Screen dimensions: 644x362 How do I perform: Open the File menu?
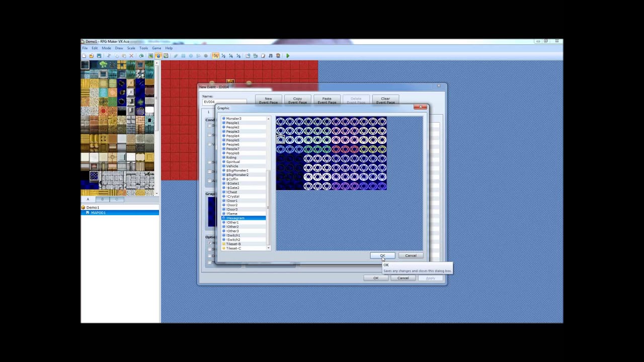click(85, 48)
